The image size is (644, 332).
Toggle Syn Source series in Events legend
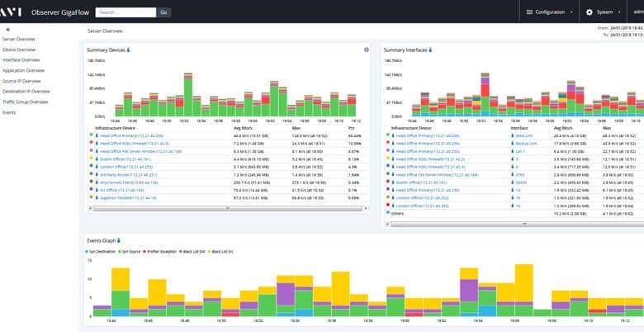(x=130, y=251)
